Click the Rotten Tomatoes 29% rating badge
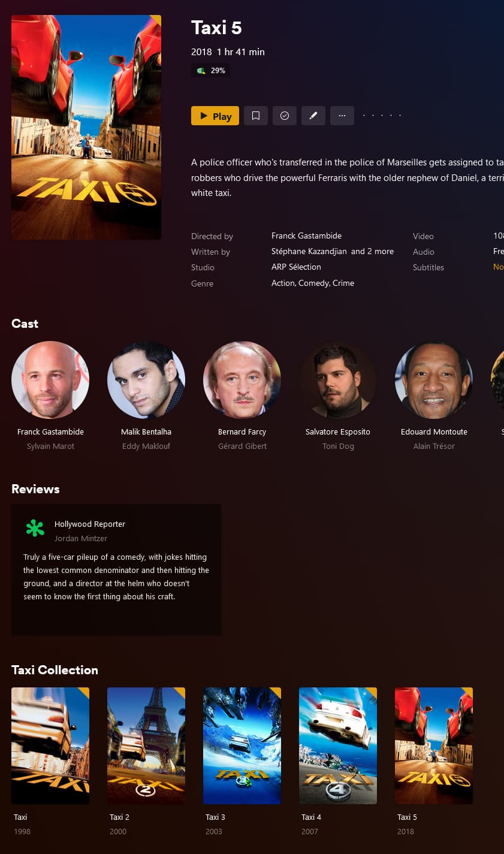Screen dimensions: 504x854 (x=211, y=71)
